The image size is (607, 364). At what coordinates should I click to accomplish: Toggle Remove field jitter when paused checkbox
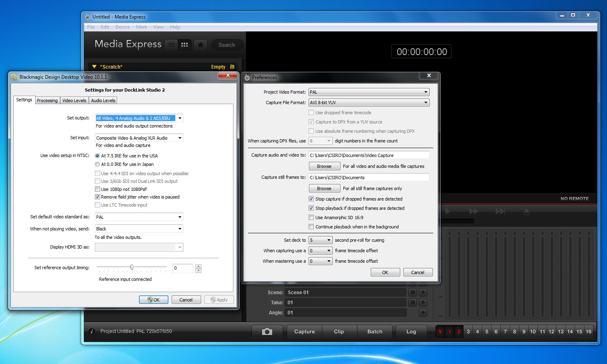click(97, 197)
